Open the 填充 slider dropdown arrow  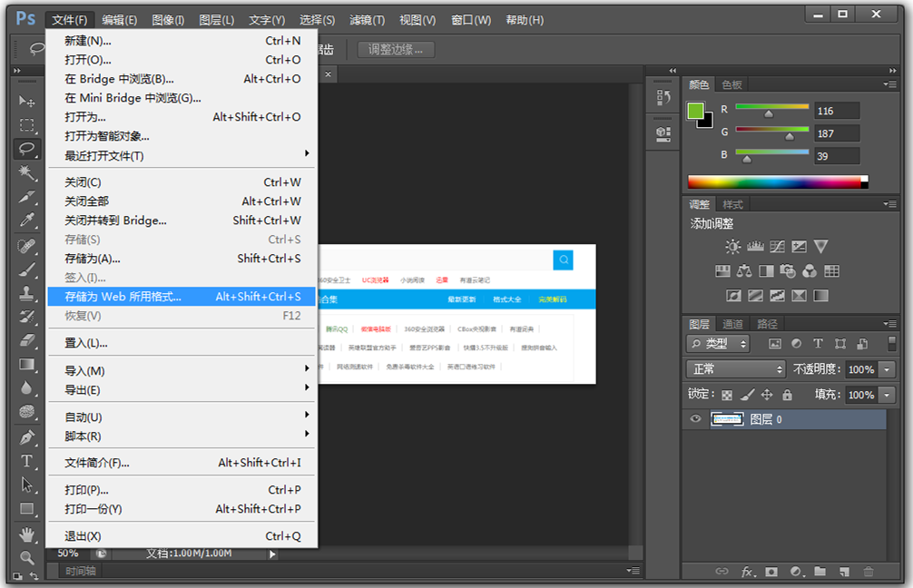[887, 395]
